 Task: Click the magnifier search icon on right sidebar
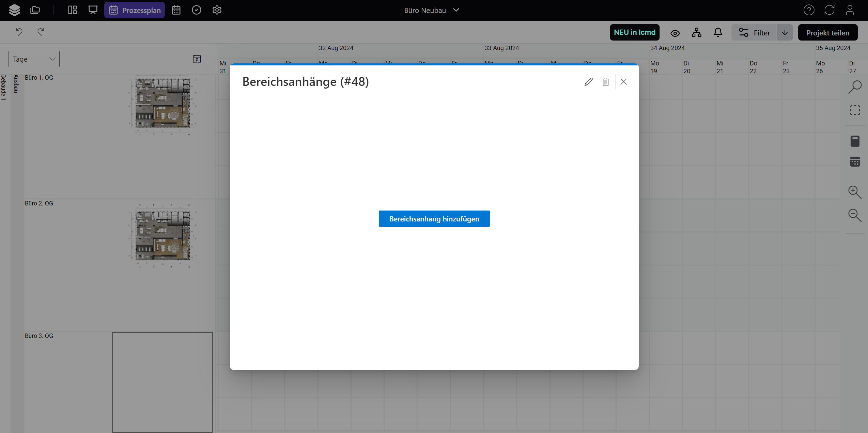(x=854, y=87)
